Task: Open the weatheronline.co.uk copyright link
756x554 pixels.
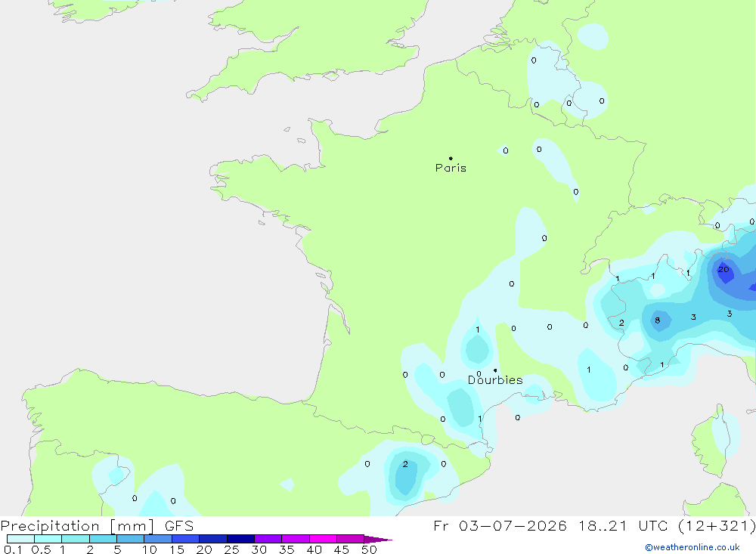Action: 692,547
